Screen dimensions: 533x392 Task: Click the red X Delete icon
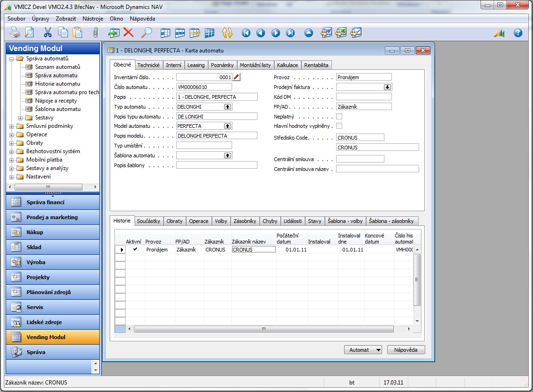pos(128,33)
